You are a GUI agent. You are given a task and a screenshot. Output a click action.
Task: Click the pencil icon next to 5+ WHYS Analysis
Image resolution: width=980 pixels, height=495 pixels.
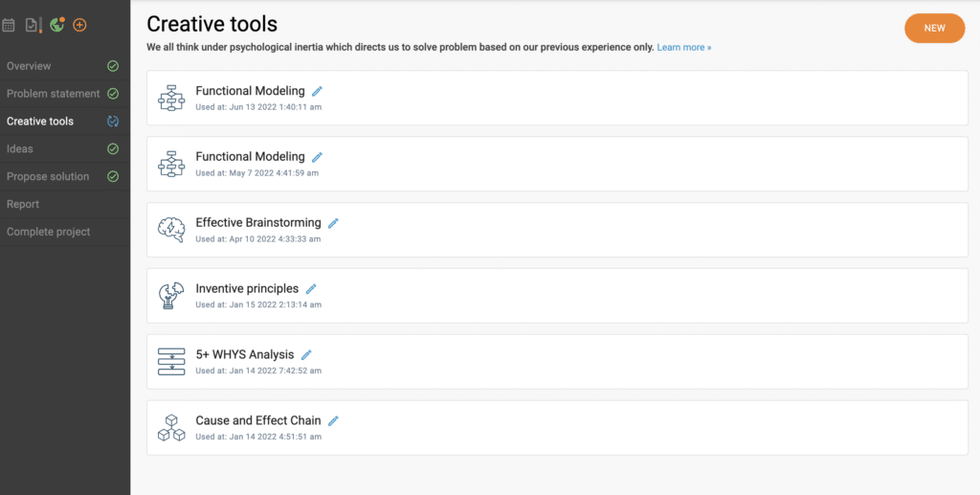[306, 355]
